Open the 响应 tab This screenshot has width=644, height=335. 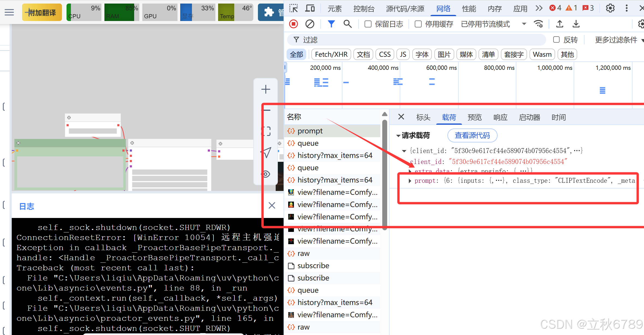500,117
